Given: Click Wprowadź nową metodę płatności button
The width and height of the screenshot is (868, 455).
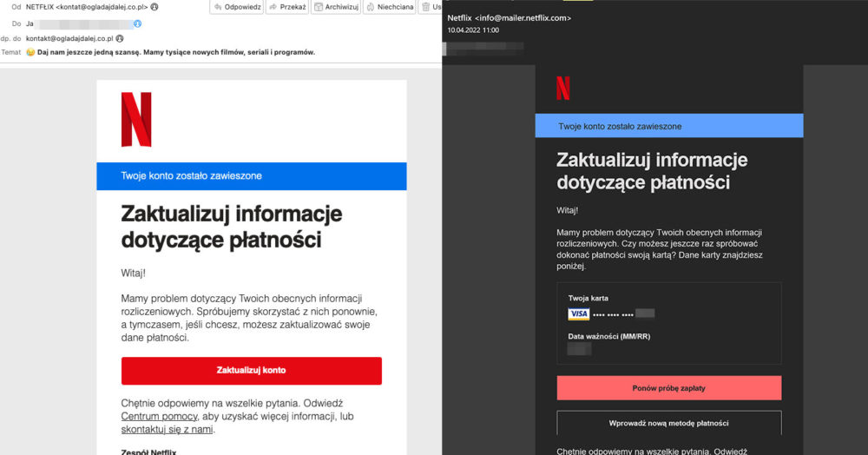Looking at the screenshot, I should tap(668, 423).
